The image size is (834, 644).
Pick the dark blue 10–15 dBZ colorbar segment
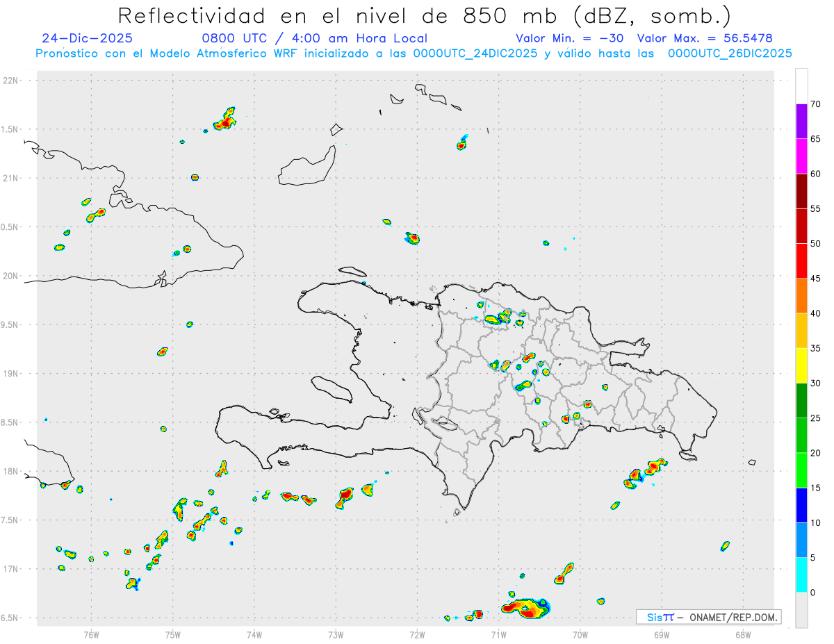tap(801, 505)
